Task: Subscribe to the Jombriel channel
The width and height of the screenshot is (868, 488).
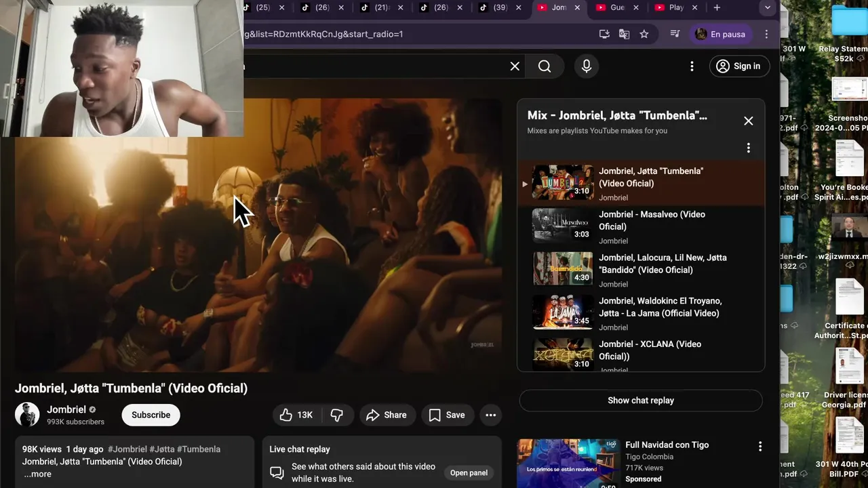Action: click(151, 415)
